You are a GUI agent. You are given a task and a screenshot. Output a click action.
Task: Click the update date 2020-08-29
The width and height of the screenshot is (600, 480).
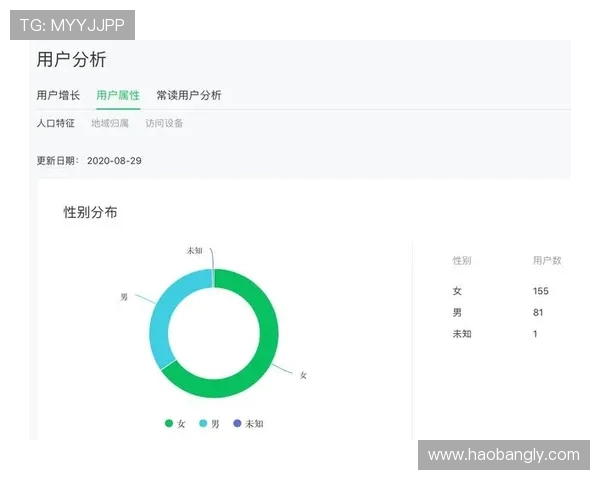[x=114, y=161]
